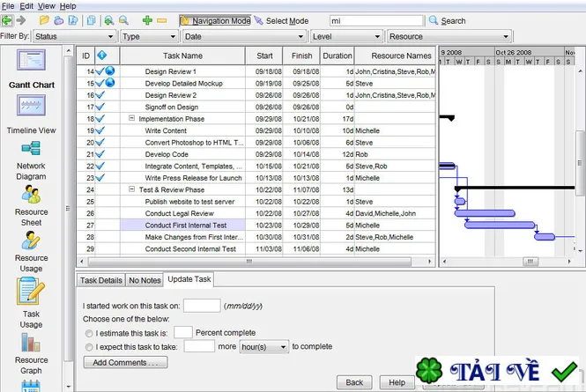Screen dimensions: 586x392
Task: Select the 'Publish website to test server' task
Action: (189, 202)
